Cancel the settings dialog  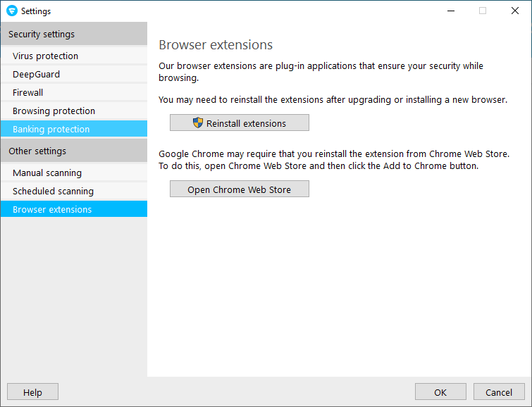click(x=499, y=392)
